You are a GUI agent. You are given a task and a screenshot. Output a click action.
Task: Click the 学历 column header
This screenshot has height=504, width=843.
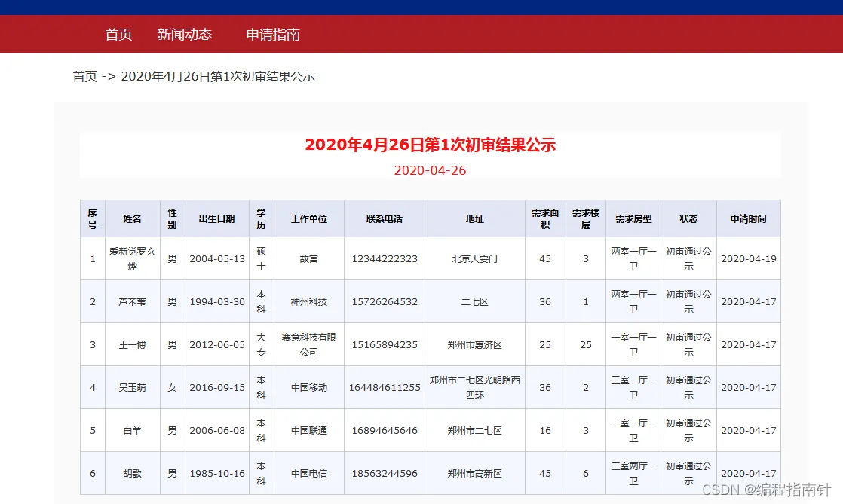point(262,218)
